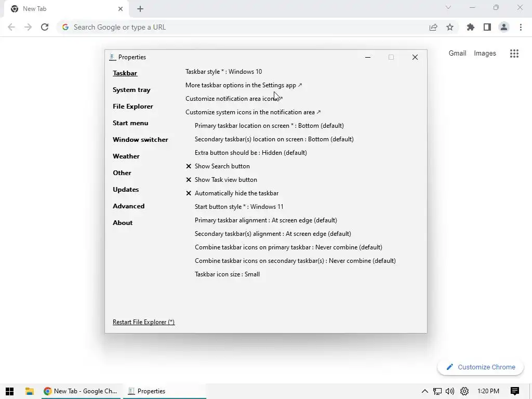
Task: Click the 1:20 PM taskbar clock
Action: click(x=488, y=391)
